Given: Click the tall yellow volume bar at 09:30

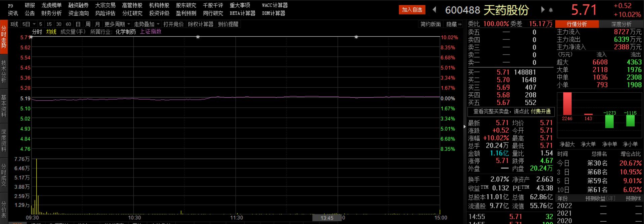Looking at the screenshot, I should click(36, 186).
